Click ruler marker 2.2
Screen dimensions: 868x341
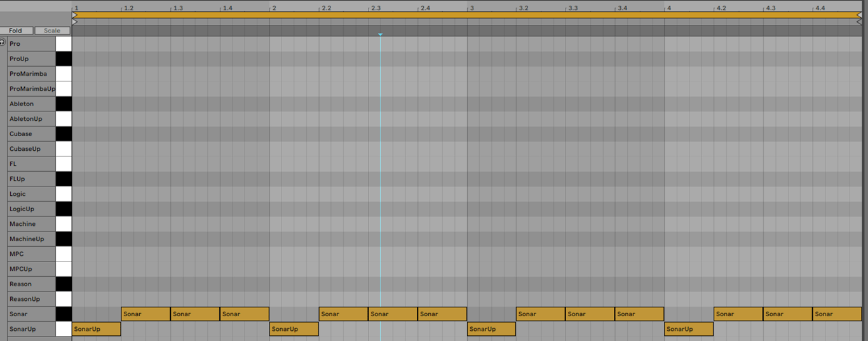326,8
